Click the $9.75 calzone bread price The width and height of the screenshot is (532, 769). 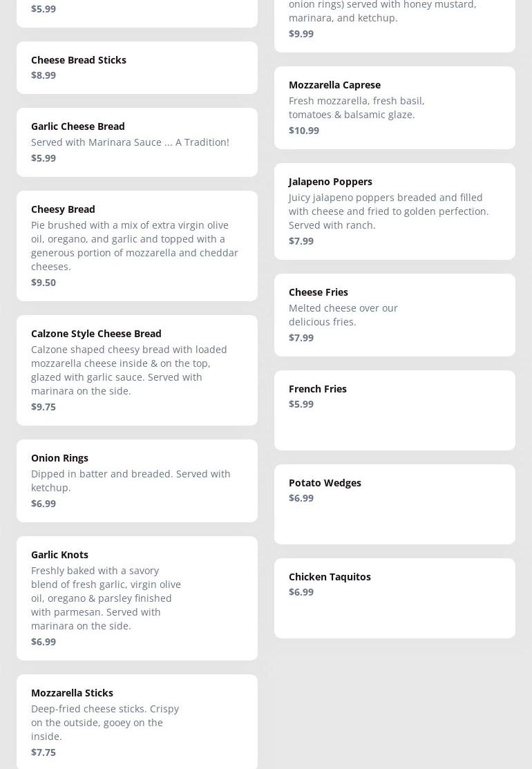[44, 406]
